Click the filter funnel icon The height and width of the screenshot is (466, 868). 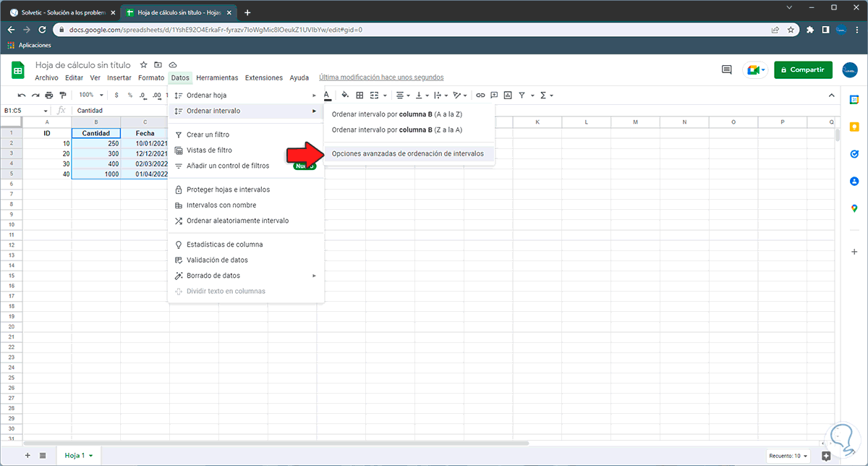(x=522, y=95)
